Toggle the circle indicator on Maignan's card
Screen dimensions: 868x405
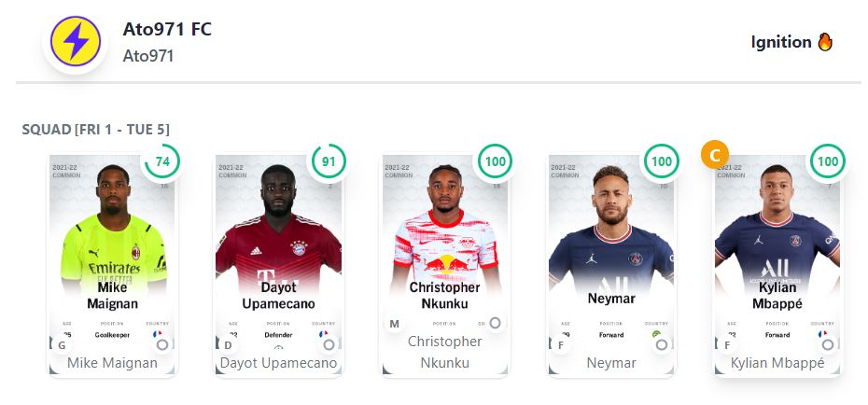coord(162,344)
